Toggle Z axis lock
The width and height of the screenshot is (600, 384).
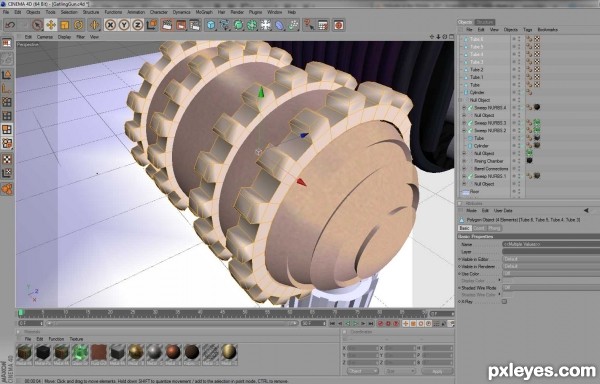coord(137,25)
